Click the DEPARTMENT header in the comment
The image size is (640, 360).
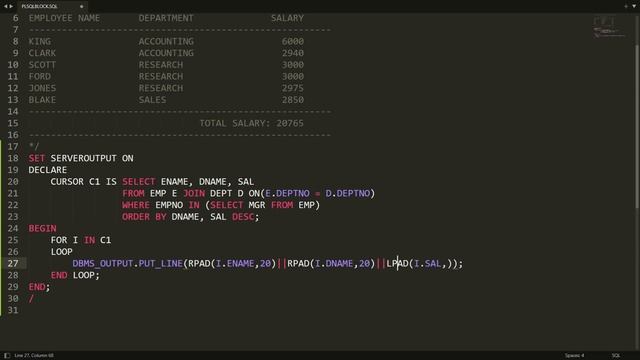pyautogui.click(x=166, y=18)
